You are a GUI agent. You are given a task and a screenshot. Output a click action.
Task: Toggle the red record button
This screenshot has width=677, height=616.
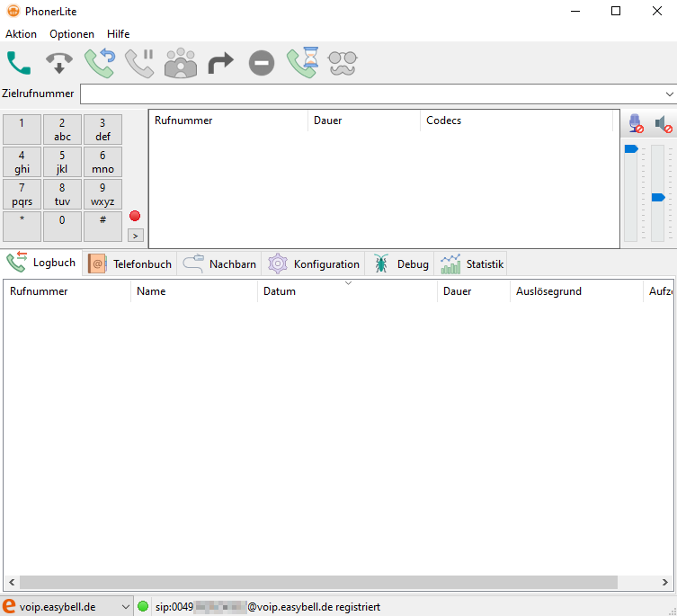tap(135, 216)
